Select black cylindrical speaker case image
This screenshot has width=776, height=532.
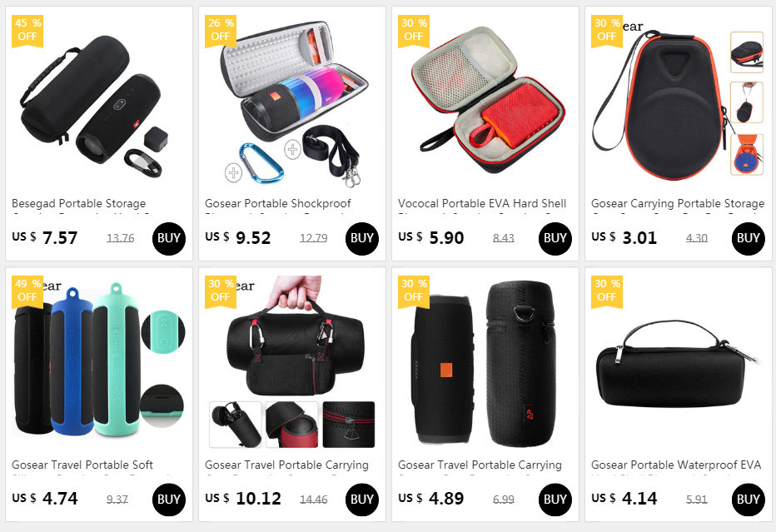[99, 106]
